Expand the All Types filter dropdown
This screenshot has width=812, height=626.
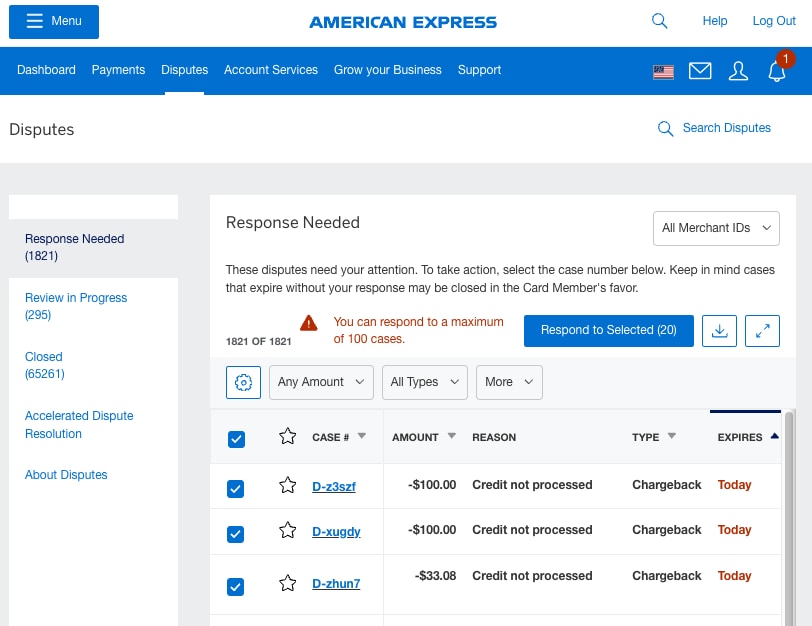click(x=424, y=382)
